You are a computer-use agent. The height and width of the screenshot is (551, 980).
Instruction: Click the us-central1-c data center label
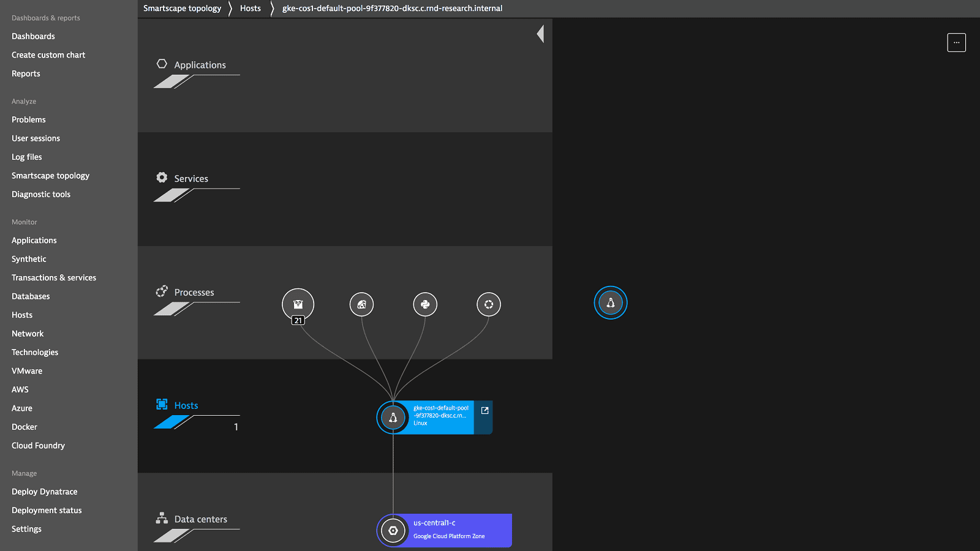(x=434, y=523)
